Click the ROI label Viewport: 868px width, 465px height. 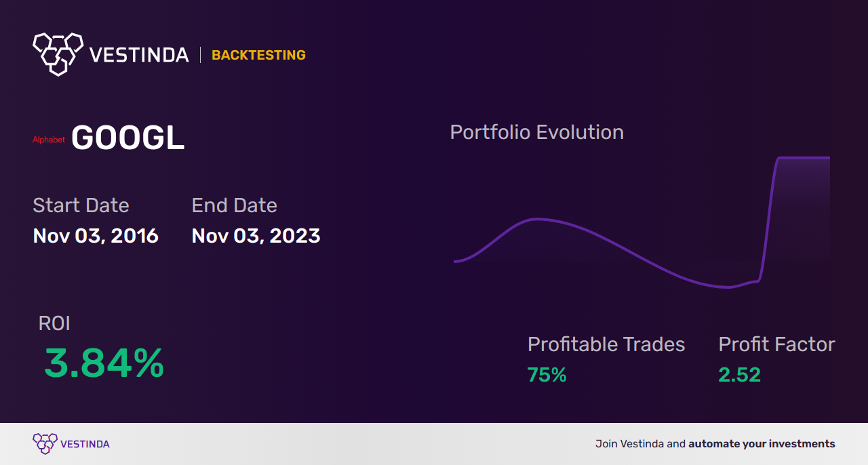coord(54,323)
